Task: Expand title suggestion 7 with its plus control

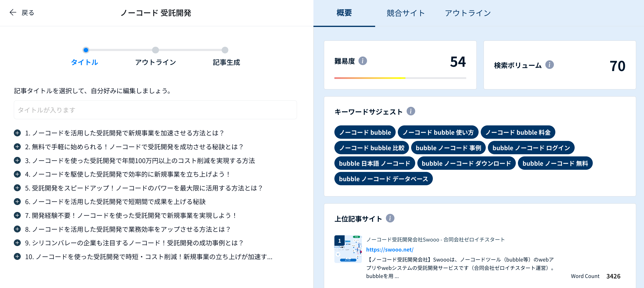Action: click(x=17, y=216)
